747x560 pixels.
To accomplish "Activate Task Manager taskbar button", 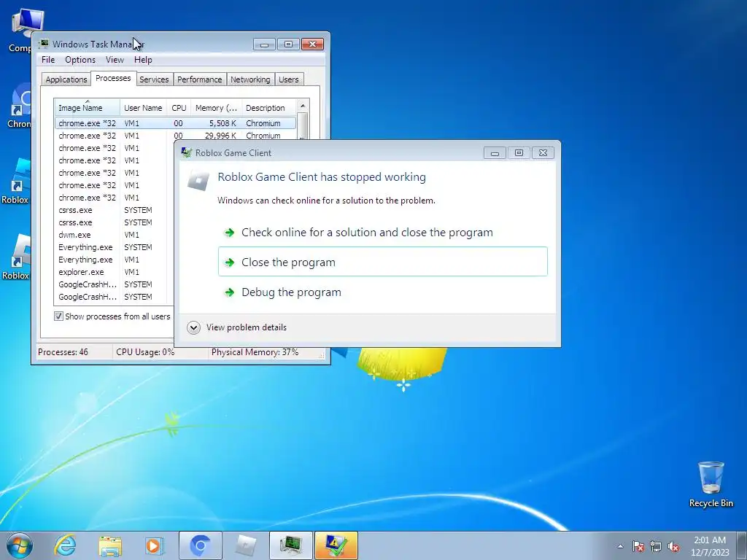I will tap(290, 545).
